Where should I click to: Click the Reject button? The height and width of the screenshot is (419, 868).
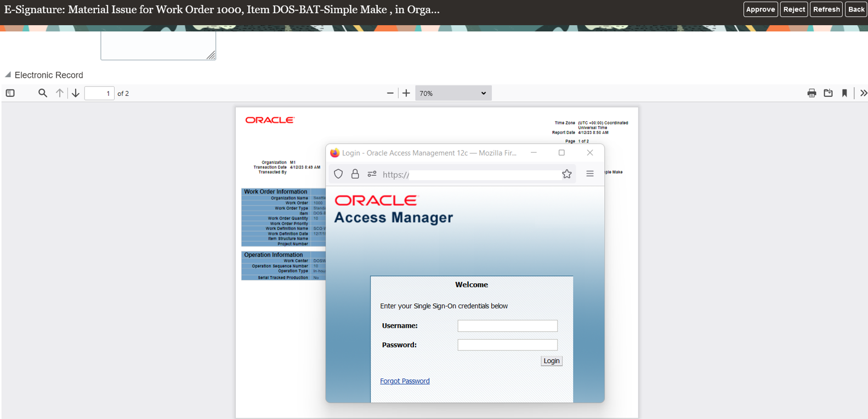(794, 9)
